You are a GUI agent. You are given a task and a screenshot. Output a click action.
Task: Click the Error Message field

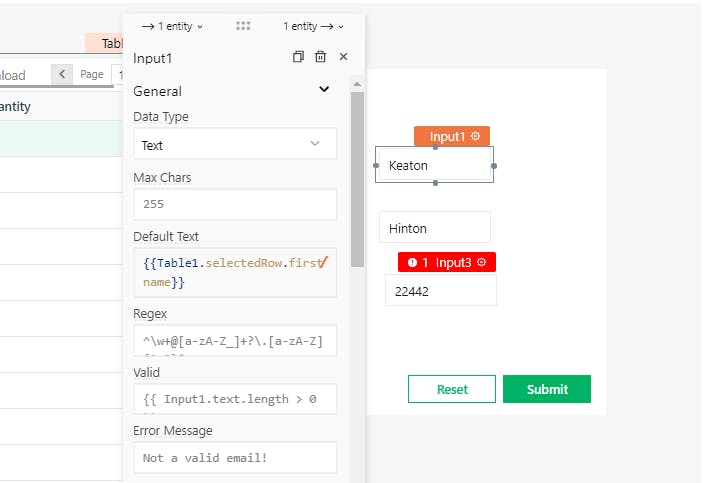235,457
